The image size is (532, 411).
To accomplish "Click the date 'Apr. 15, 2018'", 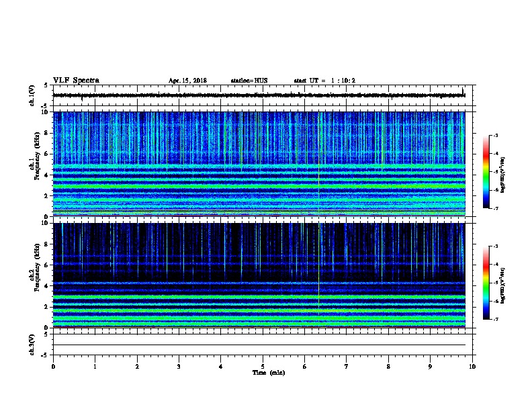I will point(187,81).
